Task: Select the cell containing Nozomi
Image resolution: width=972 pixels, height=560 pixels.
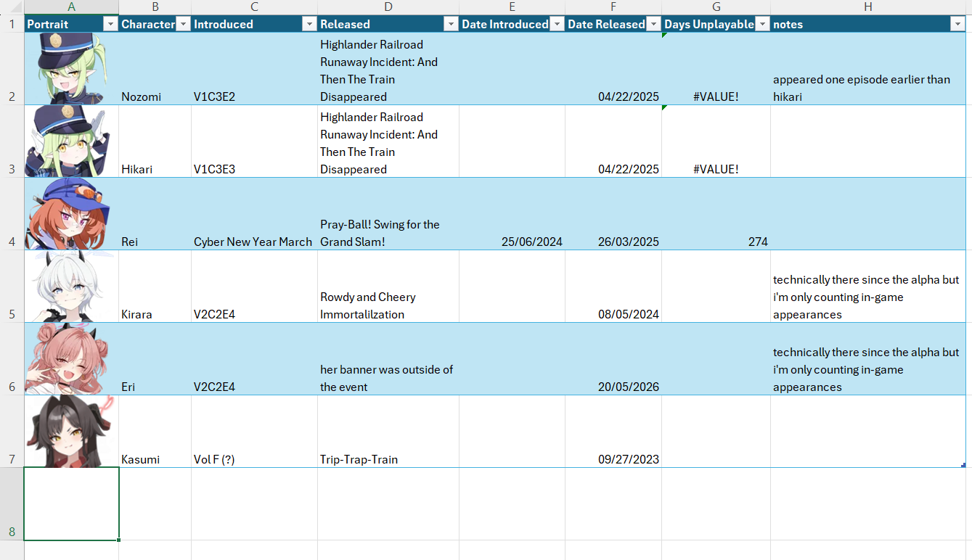Action: tap(155, 69)
